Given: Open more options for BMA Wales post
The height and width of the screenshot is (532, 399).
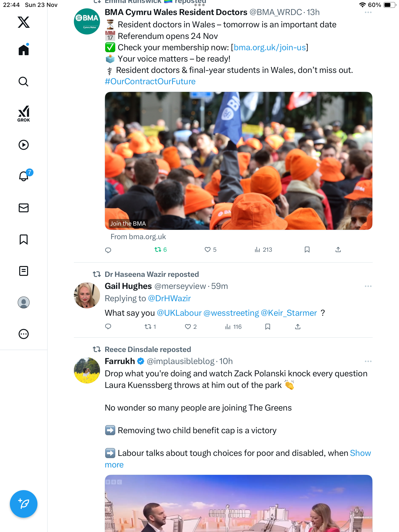Looking at the screenshot, I should [x=368, y=12].
